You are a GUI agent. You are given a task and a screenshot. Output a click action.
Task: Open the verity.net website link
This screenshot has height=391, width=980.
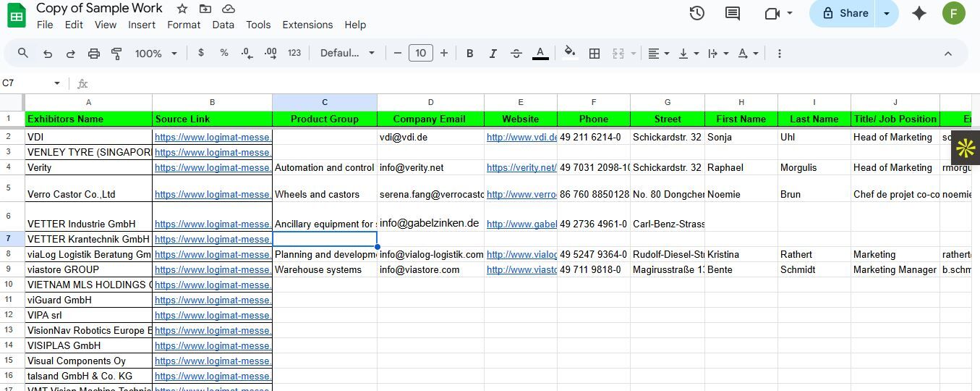point(521,167)
